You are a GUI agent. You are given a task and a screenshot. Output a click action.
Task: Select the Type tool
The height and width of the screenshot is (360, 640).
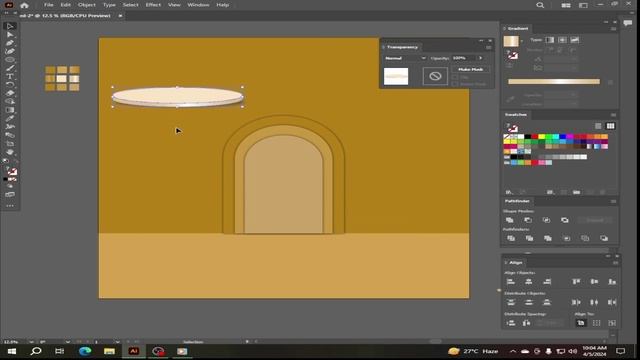point(10,76)
